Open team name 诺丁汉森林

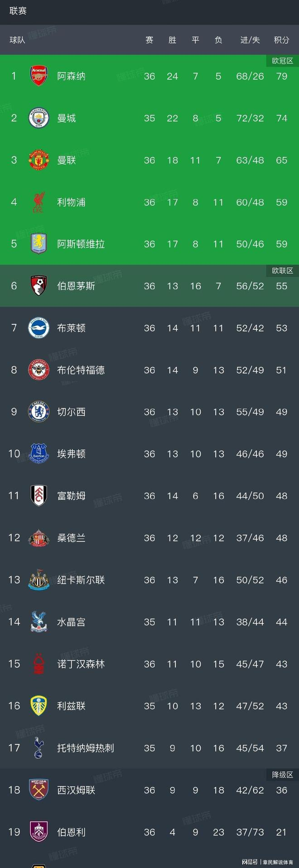(x=81, y=664)
